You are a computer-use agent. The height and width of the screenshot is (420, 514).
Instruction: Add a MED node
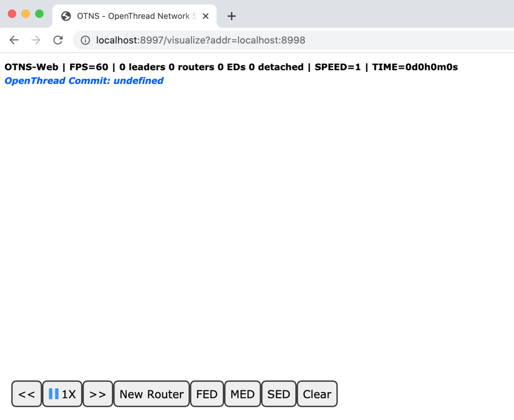point(243,394)
